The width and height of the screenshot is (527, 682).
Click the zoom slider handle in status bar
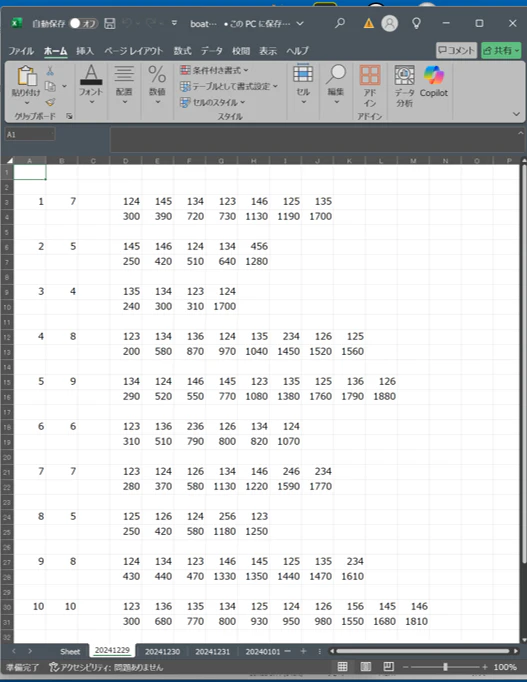click(x=445, y=666)
